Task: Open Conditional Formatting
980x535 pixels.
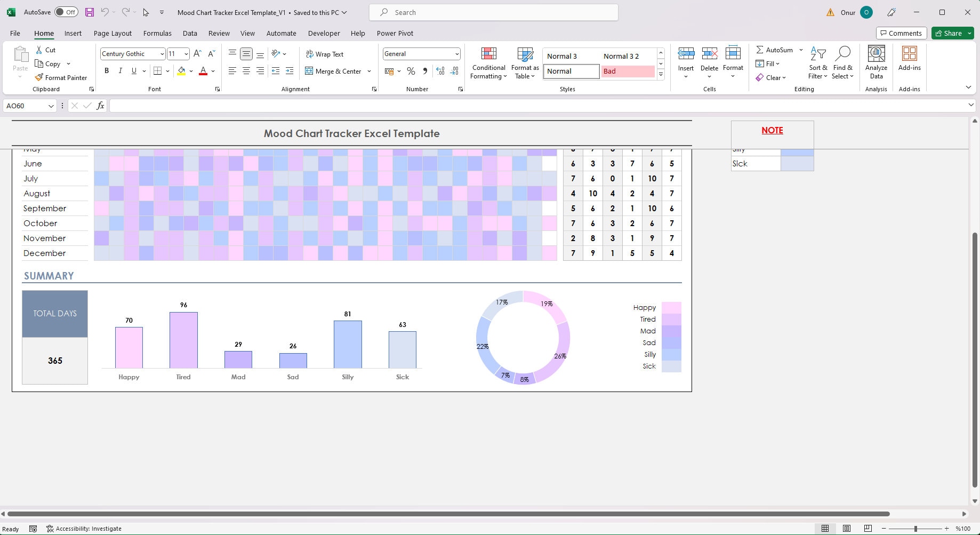Action: (x=488, y=62)
